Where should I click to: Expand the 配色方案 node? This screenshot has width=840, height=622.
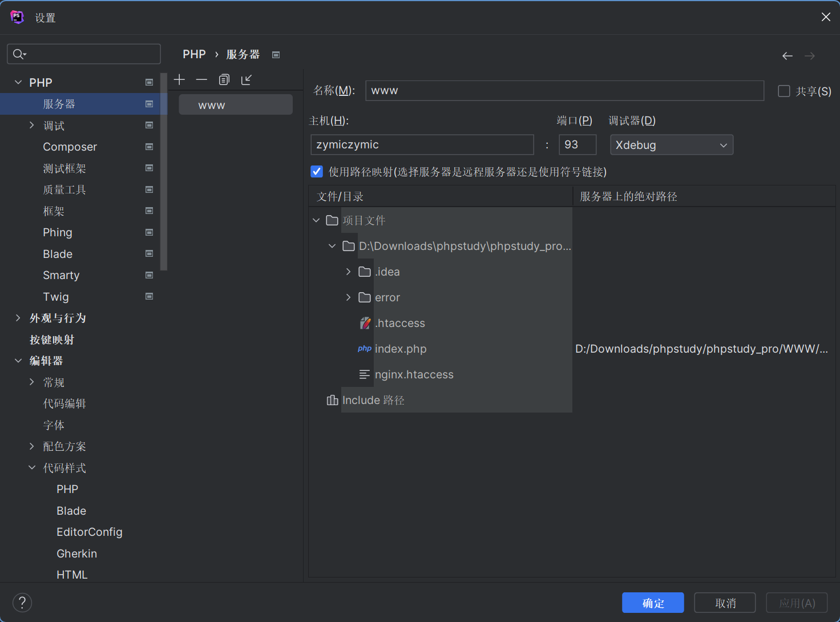[32, 446]
